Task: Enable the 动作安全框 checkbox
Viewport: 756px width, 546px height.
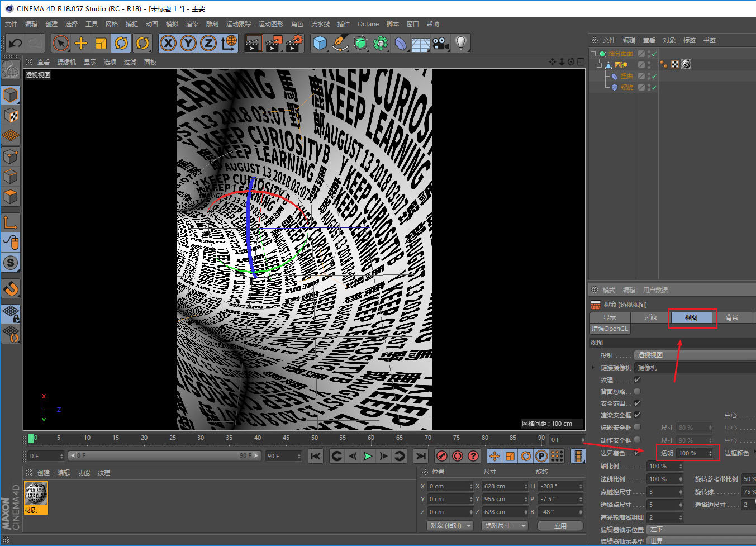Action: click(x=637, y=440)
